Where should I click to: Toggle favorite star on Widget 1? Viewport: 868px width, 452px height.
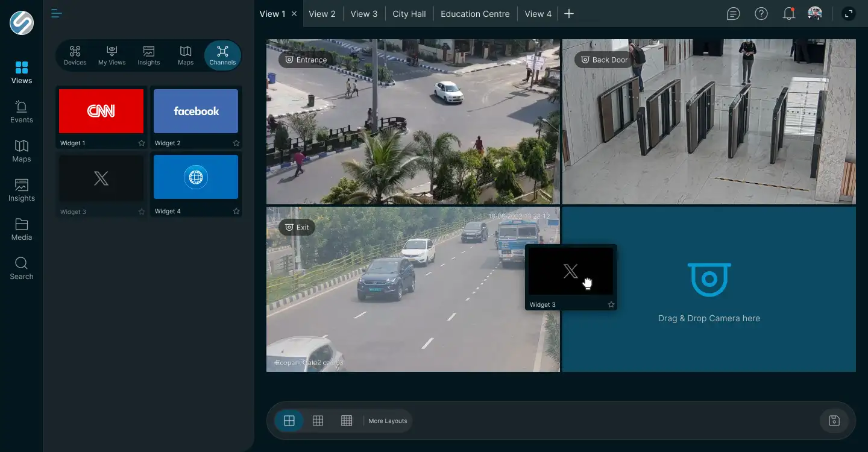pyautogui.click(x=142, y=143)
